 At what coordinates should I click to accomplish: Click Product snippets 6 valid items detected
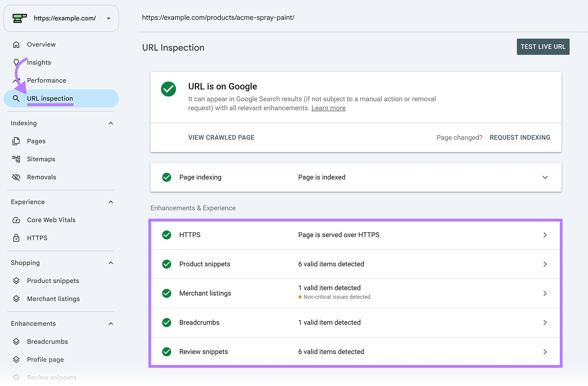pyautogui.click(x=331, y=264)
